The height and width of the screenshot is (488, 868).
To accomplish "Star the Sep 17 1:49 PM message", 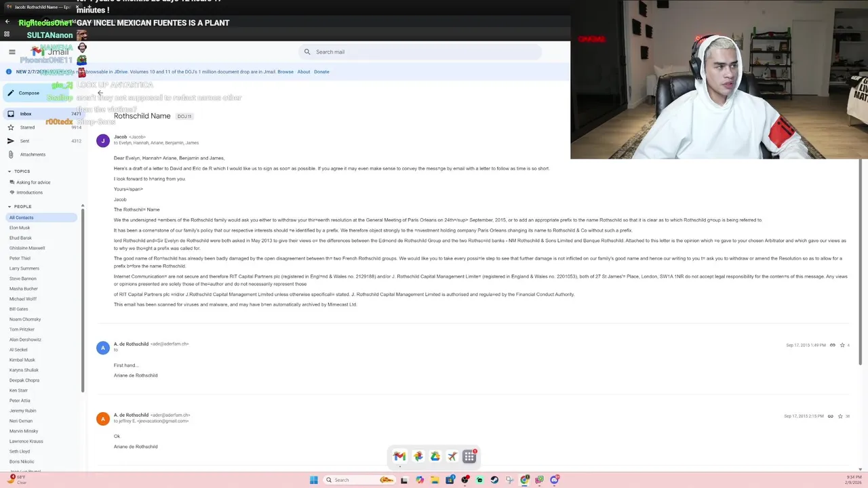I will click(x=842, y=345).
